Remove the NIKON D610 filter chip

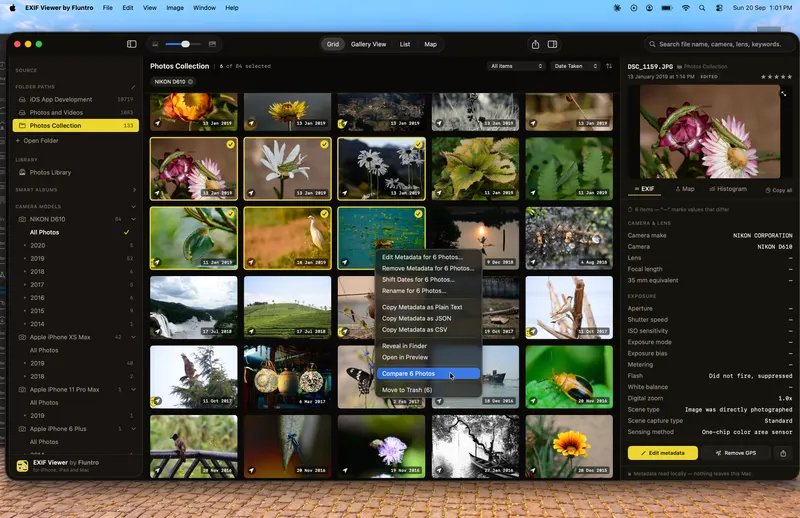tap(190, 82)
